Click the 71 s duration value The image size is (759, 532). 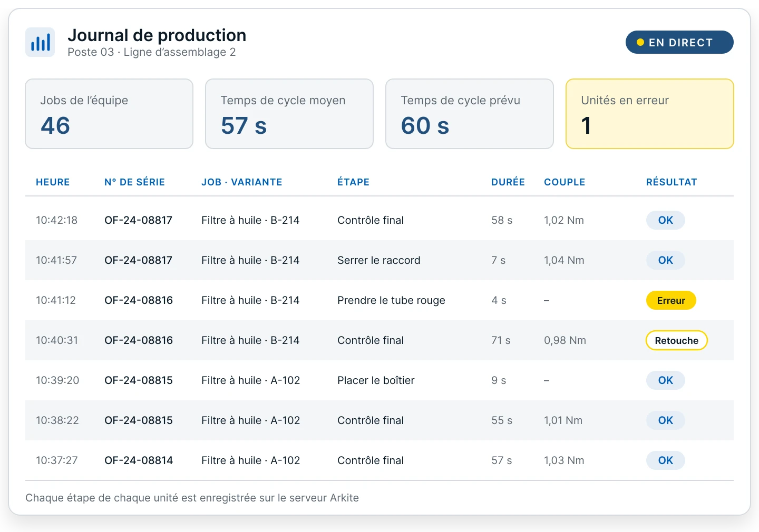pyautogui.click(x=501, y=340)
